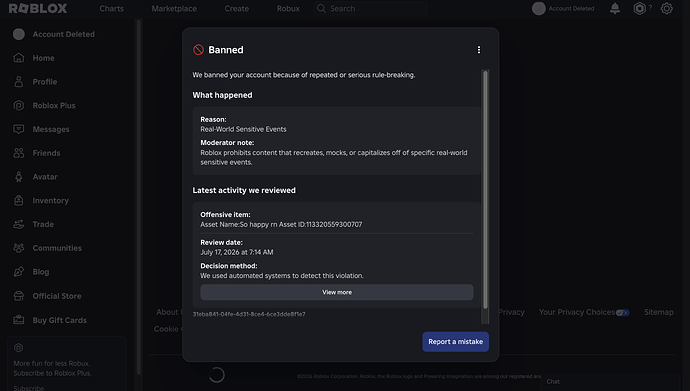Click the Report a mistake button
The image size is (690, 391).
(x=455, y=342)
